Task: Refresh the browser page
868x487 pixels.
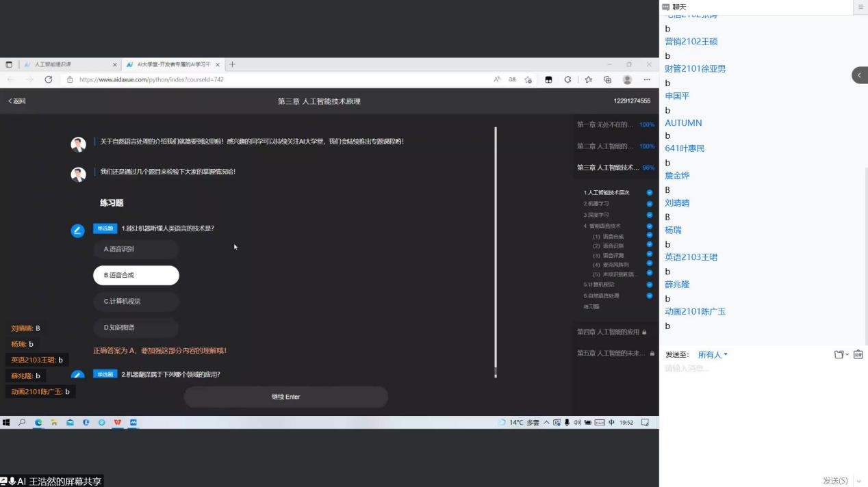Action: pos(49,79)
